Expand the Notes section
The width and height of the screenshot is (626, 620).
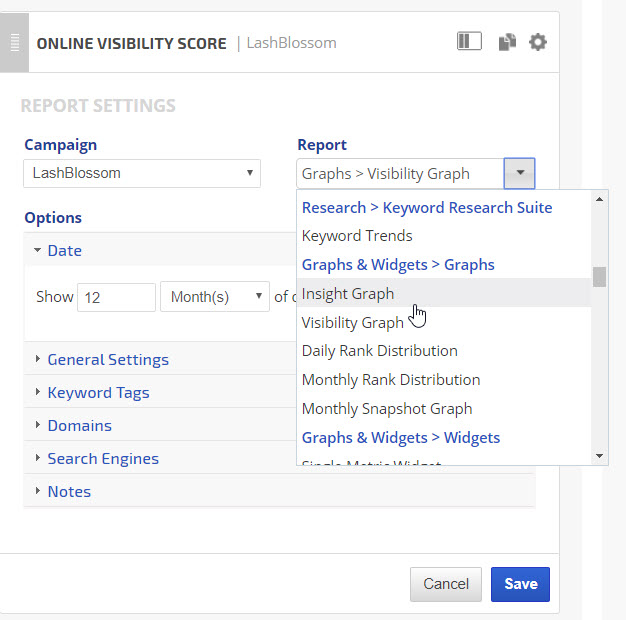pyautogui.click(x=69, y=491)
